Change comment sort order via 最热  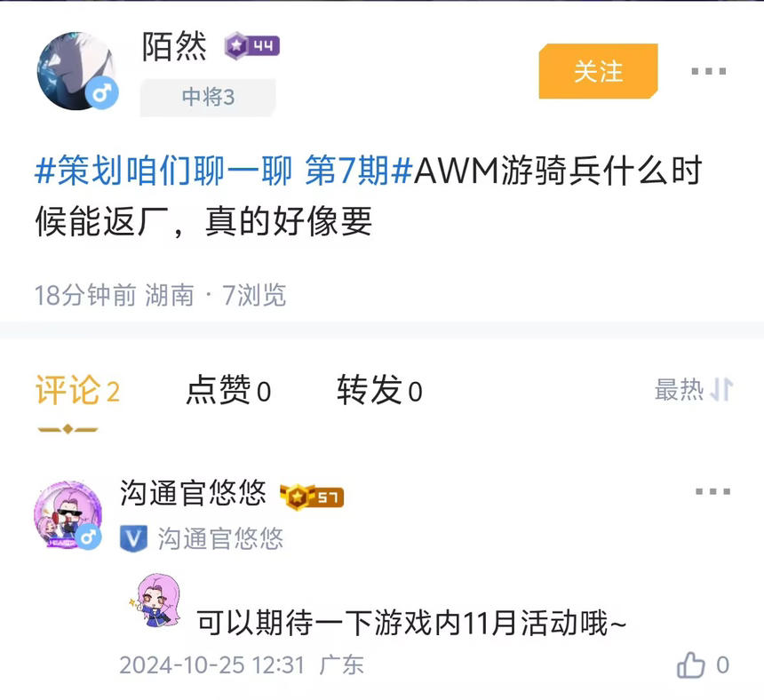click(680, 390)
